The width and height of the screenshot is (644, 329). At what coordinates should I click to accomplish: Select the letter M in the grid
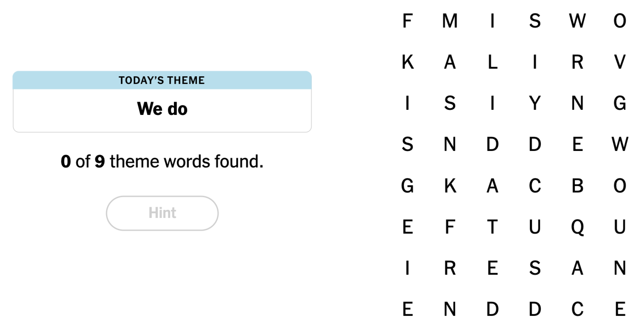point(450,21)
